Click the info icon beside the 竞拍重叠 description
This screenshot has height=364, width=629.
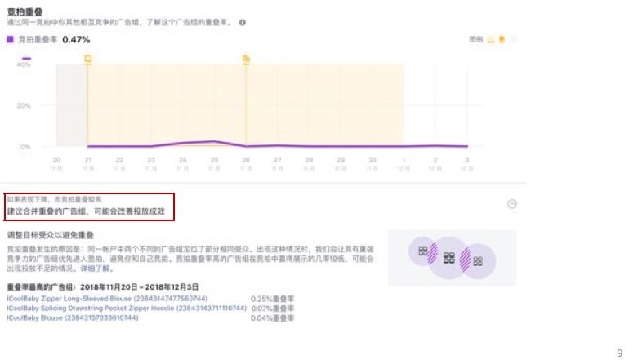coord(242,23)
